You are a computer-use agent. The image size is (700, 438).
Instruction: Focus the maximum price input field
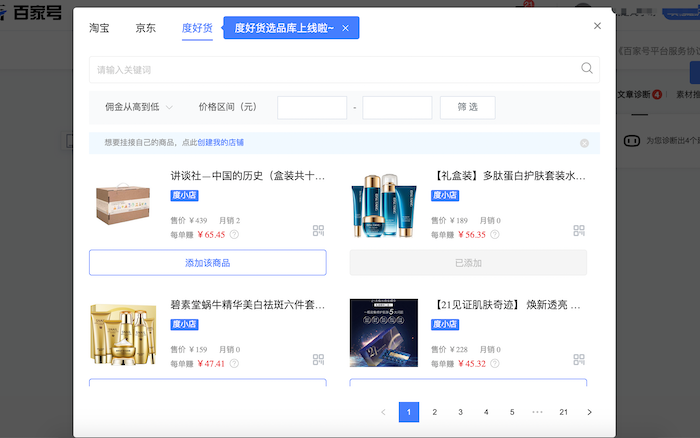point(397,108)
